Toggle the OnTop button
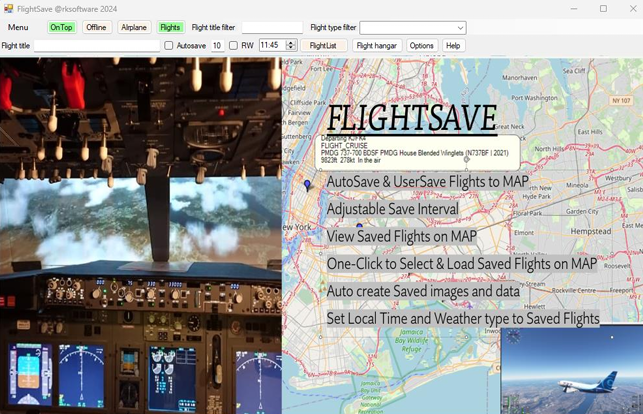This screenshot has height=414, width=643. pos(62,27)
